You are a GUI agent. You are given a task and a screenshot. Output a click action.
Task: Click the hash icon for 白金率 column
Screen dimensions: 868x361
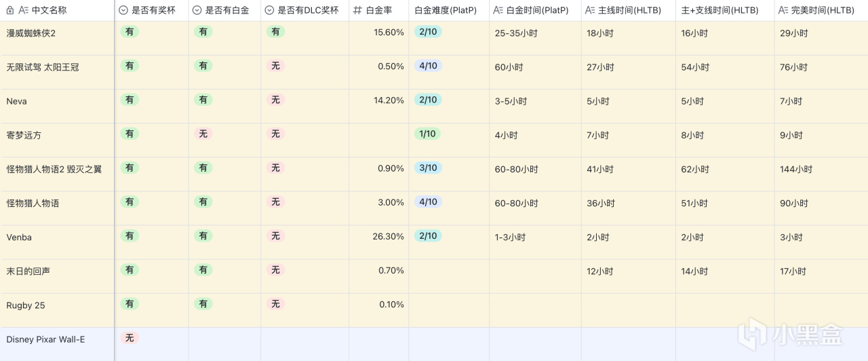coord(357,10)
